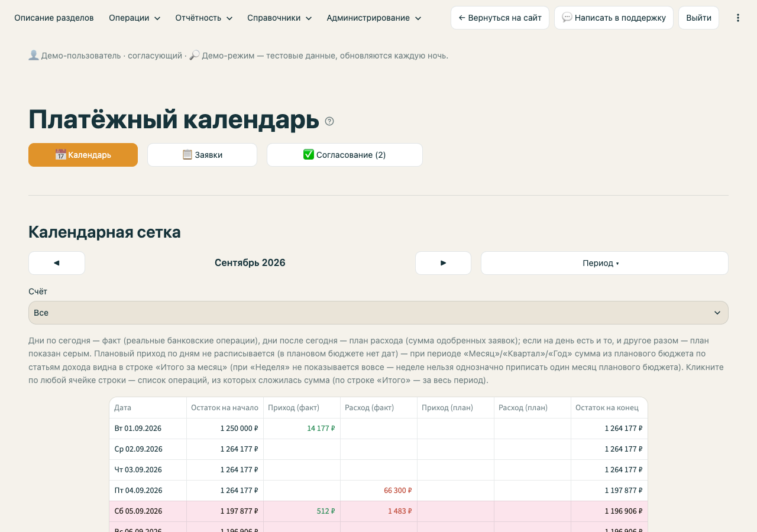
Task: Click the Календарная сетка heading
Action: point(105,232)
